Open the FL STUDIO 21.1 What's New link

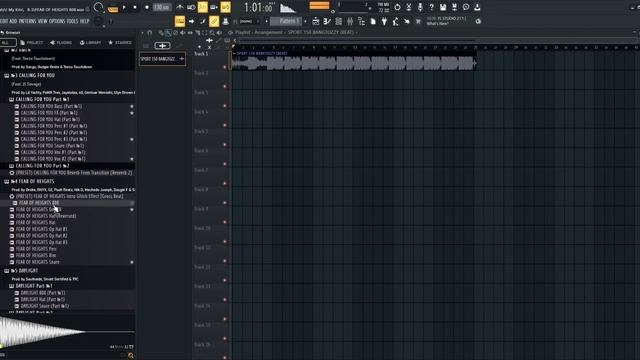446,21
